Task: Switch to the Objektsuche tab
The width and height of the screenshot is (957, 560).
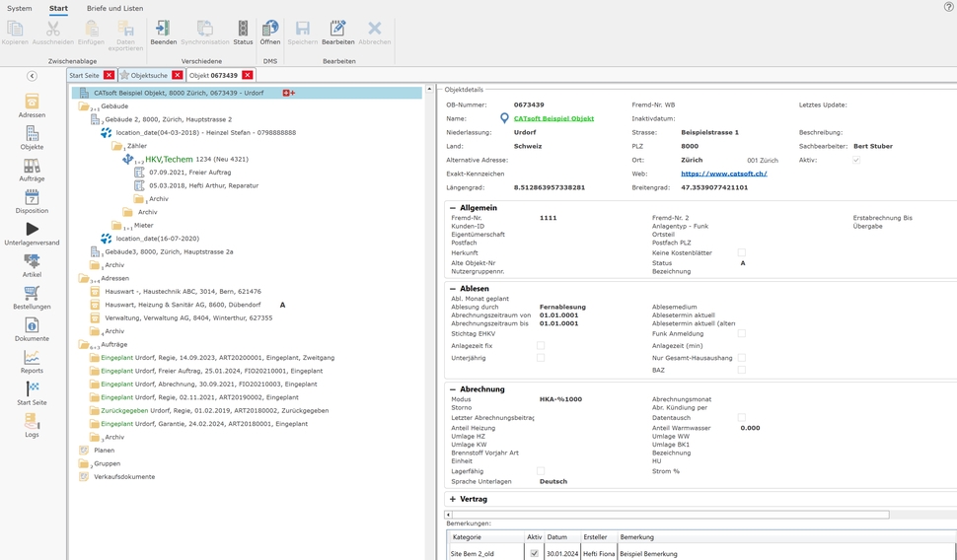Action: tap(148, 75)
